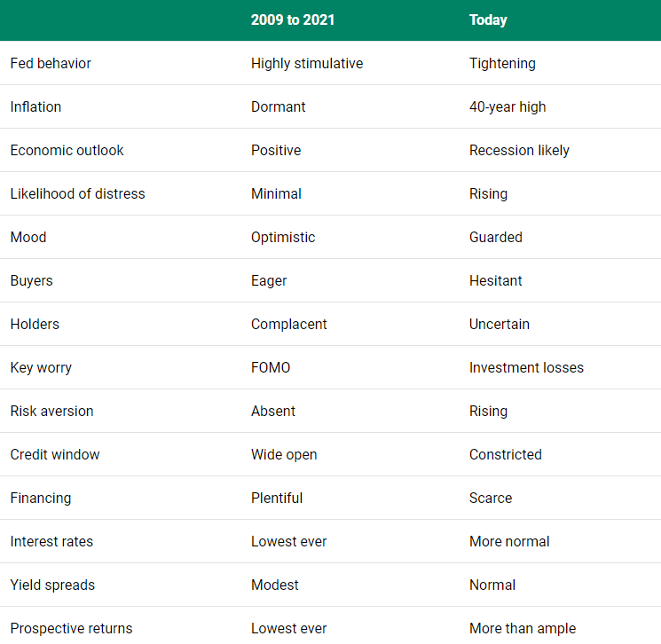Click the "40-year high" inflation cell
The width and height of the screenshot is (661, 644).
pos(508,106)
